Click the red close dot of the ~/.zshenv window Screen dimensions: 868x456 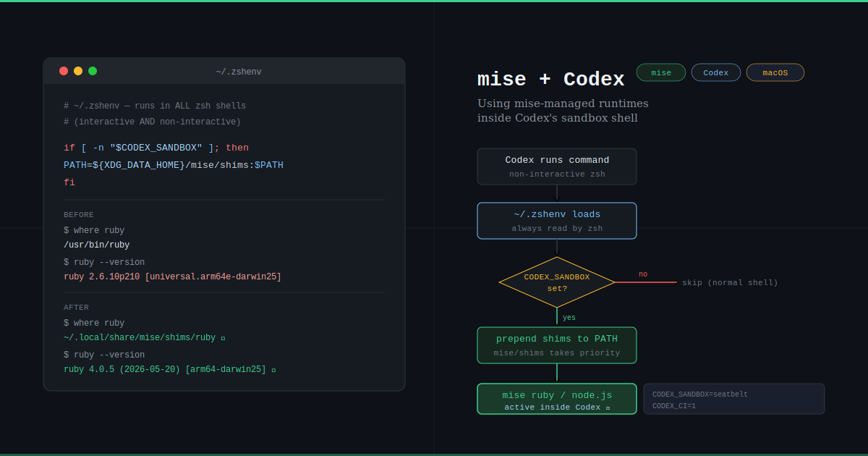64,71
